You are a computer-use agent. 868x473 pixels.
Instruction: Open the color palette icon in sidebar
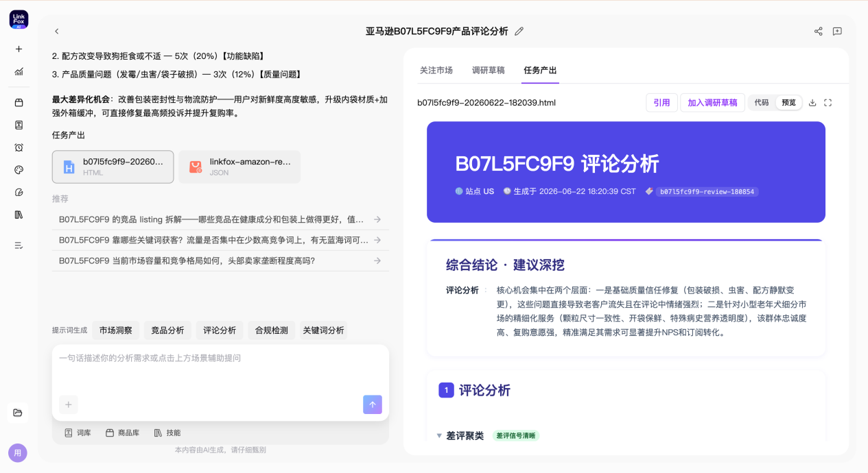[19, 170]
